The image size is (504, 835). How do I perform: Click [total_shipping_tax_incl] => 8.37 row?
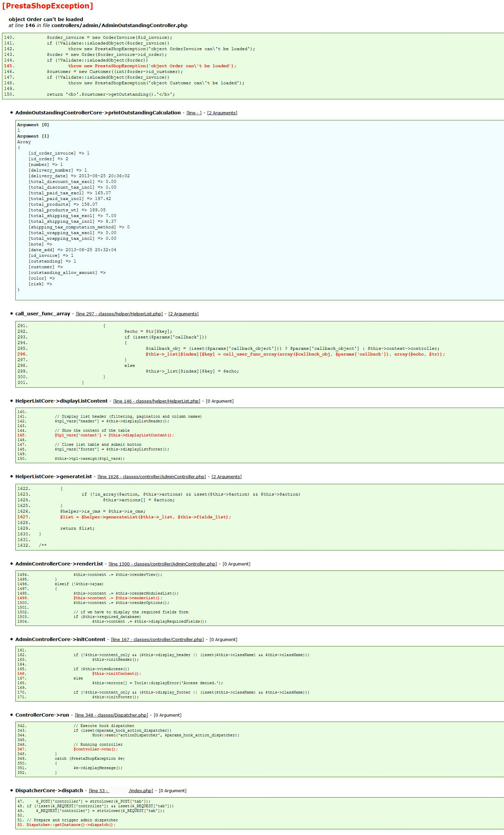(x=72, y=221)
